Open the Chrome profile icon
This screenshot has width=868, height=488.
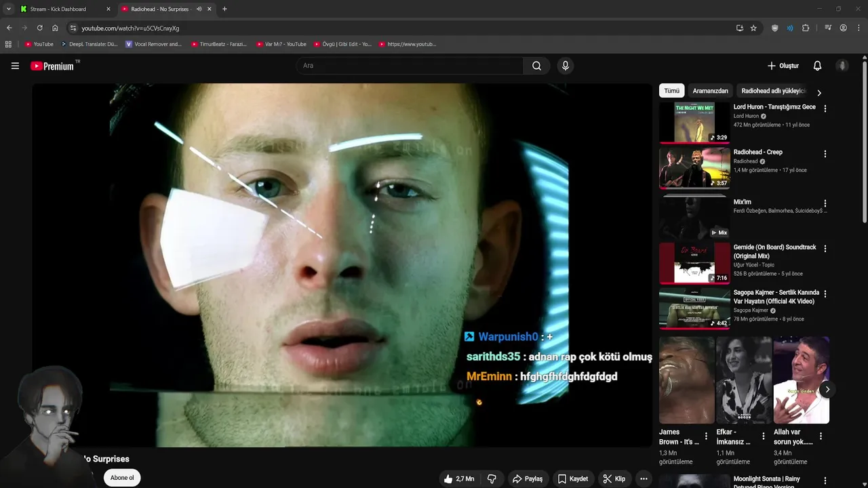point(844,28)
